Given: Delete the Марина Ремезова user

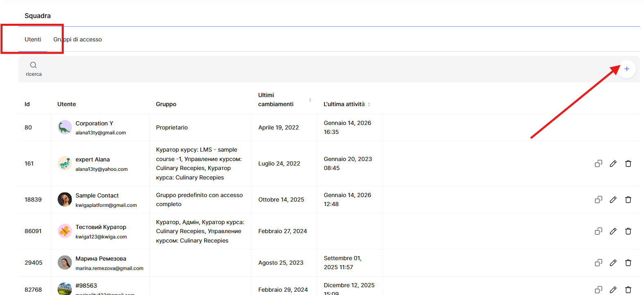Looking at the screenshot, I should pos(628,263).
